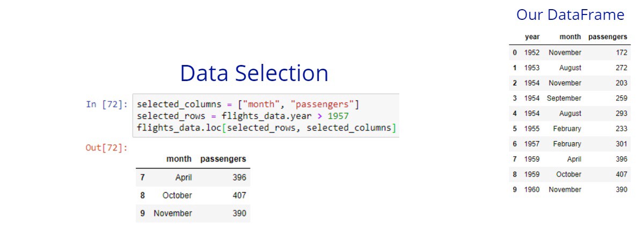Click the "passengers" header in Our DataFrame table
The image size is (644, 226).
608,37
